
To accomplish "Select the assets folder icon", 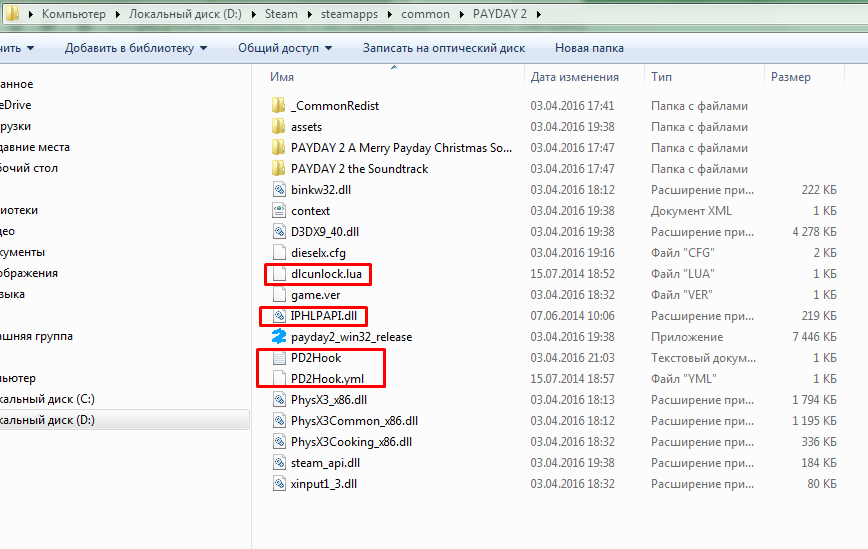I will tap(279, 126).
